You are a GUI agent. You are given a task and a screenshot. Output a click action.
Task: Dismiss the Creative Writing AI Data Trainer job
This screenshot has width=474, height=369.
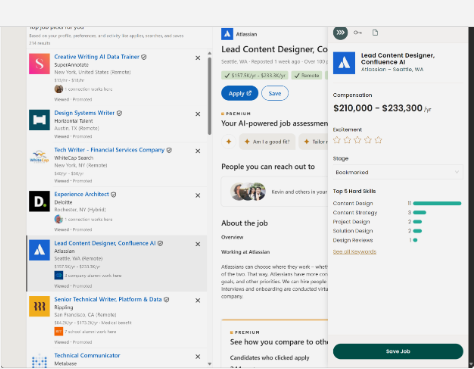[198, 58]
